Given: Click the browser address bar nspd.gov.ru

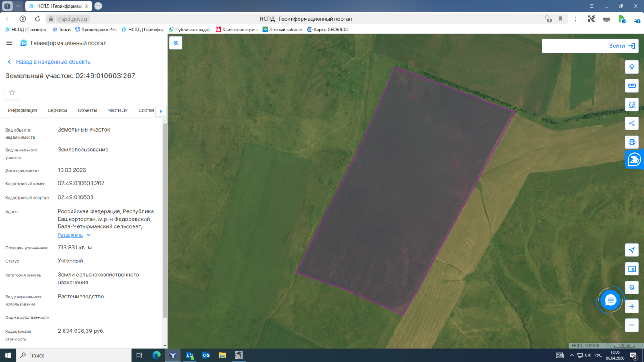Looking at the screenshot, I should (x=73, y=19).
